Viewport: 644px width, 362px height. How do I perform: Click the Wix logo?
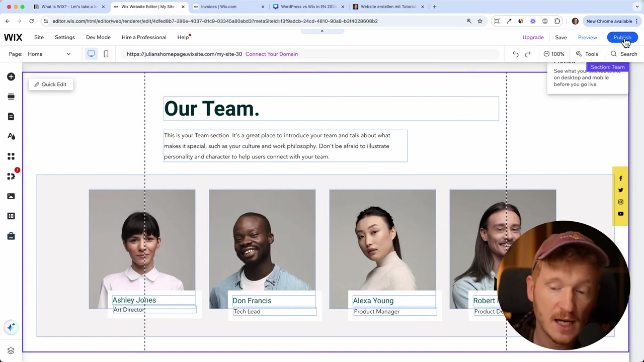pos(13,37)
